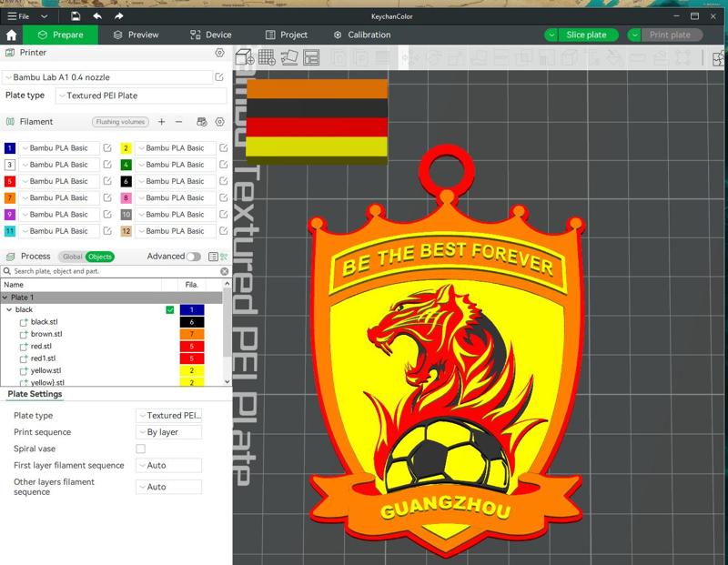Edit filament 8 preset icon

[x=223, y=197]
